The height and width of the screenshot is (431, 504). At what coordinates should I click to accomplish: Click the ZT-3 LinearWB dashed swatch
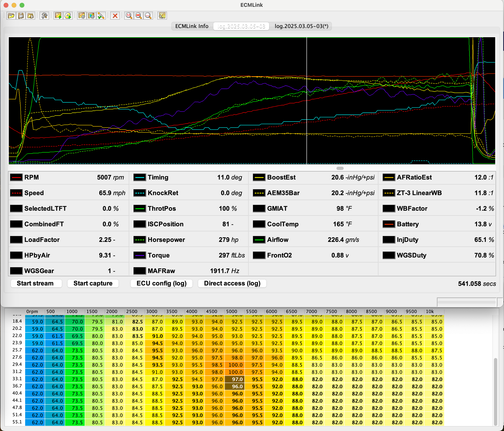[x=389, y=193]
